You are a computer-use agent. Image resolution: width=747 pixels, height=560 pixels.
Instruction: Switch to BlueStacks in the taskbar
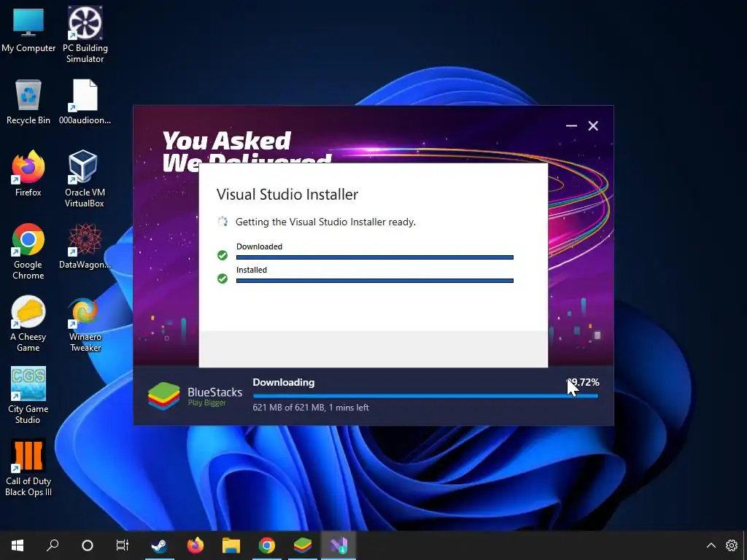click(303, 545)
